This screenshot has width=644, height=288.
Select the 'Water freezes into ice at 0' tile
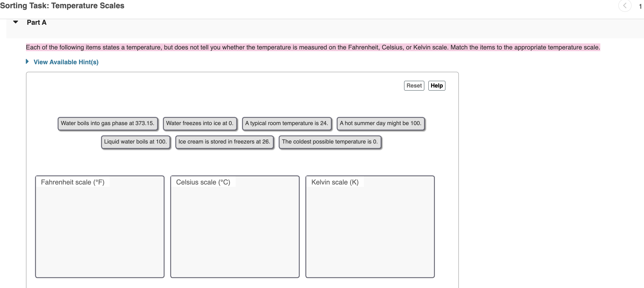[x=200, y=123]
